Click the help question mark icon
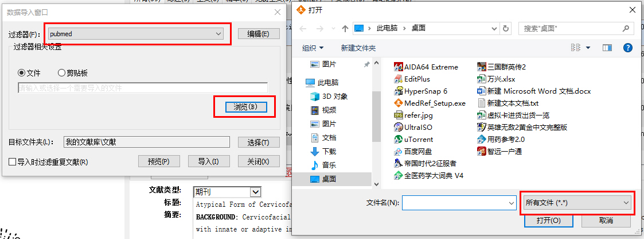 tap(627, 48)
